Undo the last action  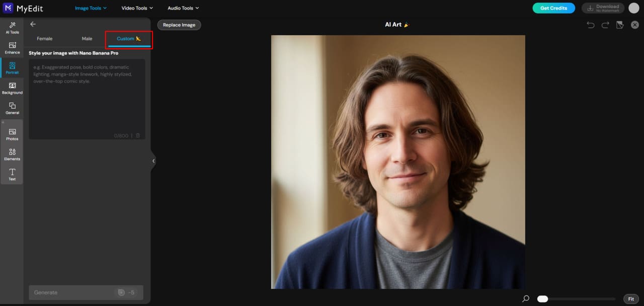click(591, 25)
